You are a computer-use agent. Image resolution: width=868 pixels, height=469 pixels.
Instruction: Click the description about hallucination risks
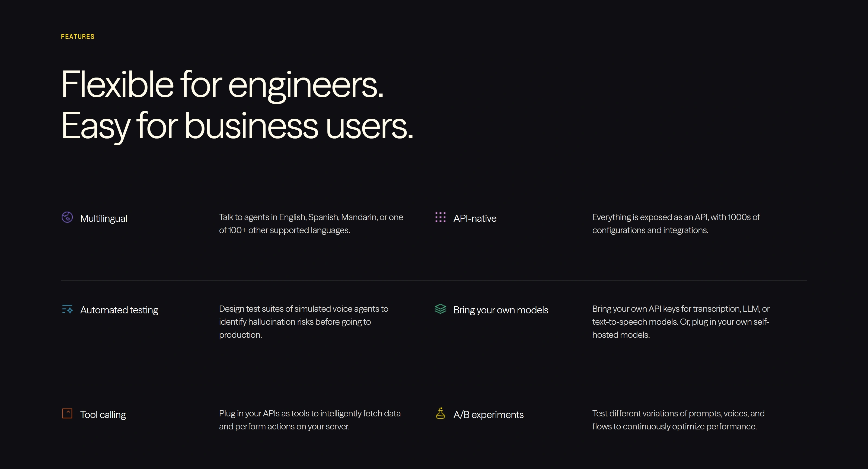(x=304, y=322)
